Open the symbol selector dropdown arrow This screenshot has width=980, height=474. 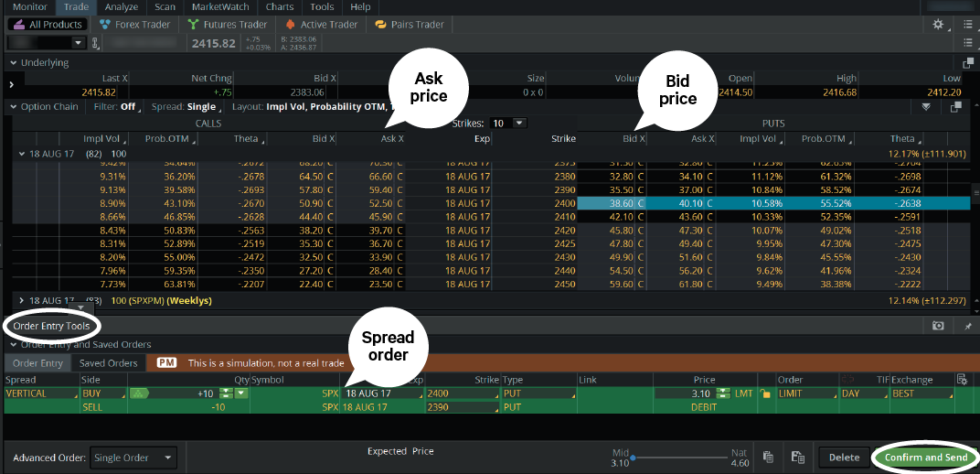coord(78,43)
